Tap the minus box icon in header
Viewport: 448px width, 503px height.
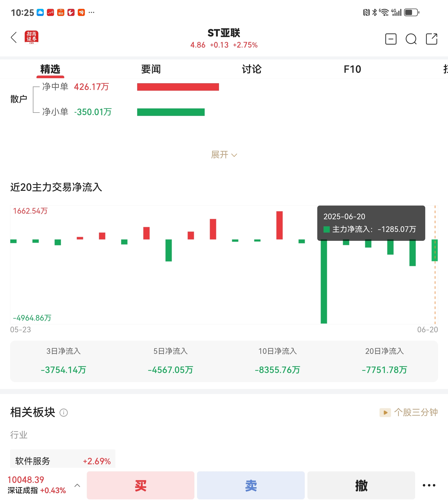click(x=391, y=39)
